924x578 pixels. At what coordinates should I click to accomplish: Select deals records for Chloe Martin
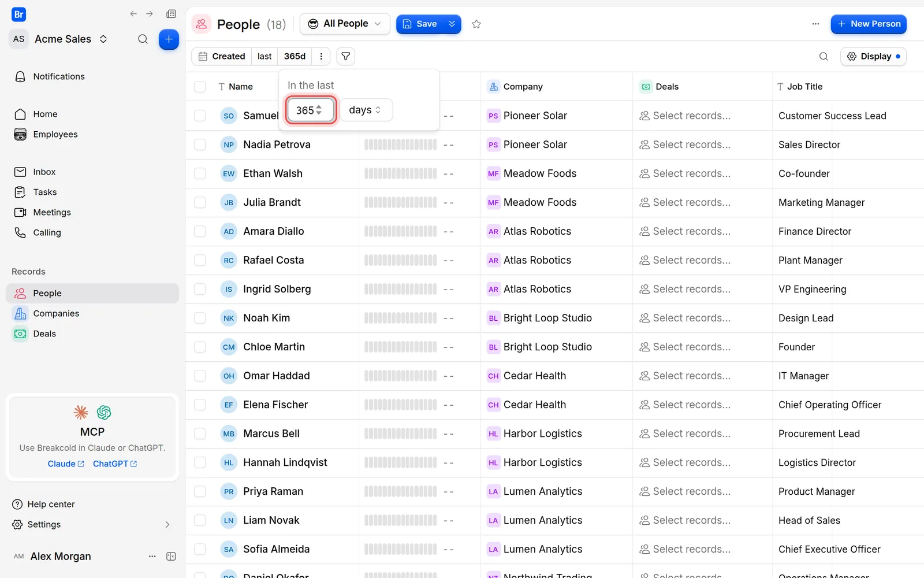pyautogui.click(x=685, y=347)
